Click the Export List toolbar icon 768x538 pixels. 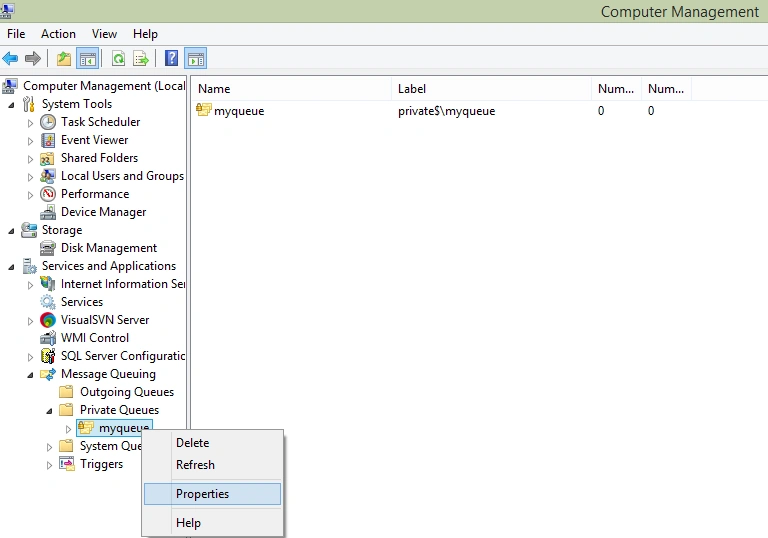pos(141,59)
